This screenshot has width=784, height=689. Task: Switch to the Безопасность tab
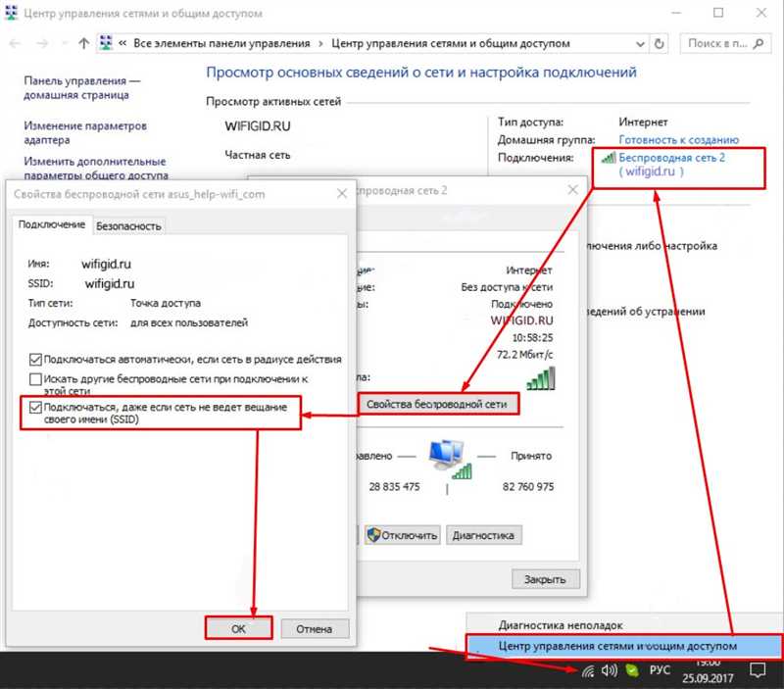pos(128,226)
